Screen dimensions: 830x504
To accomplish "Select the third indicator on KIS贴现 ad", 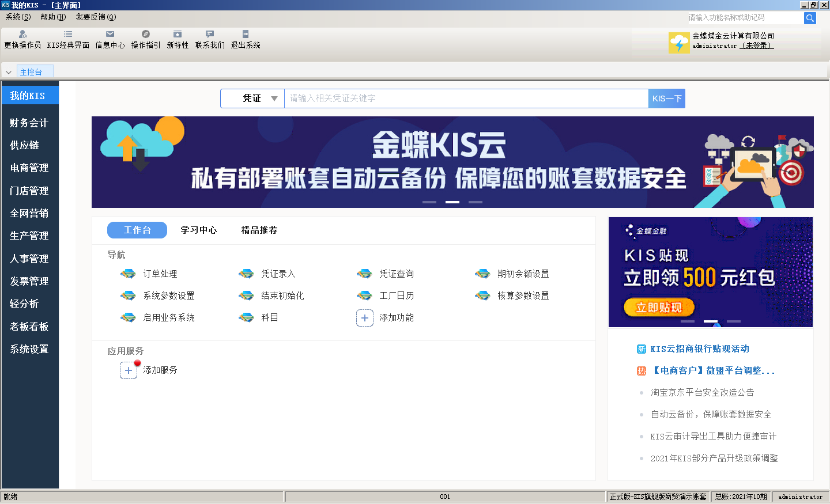I will click(x=734, y=321).
